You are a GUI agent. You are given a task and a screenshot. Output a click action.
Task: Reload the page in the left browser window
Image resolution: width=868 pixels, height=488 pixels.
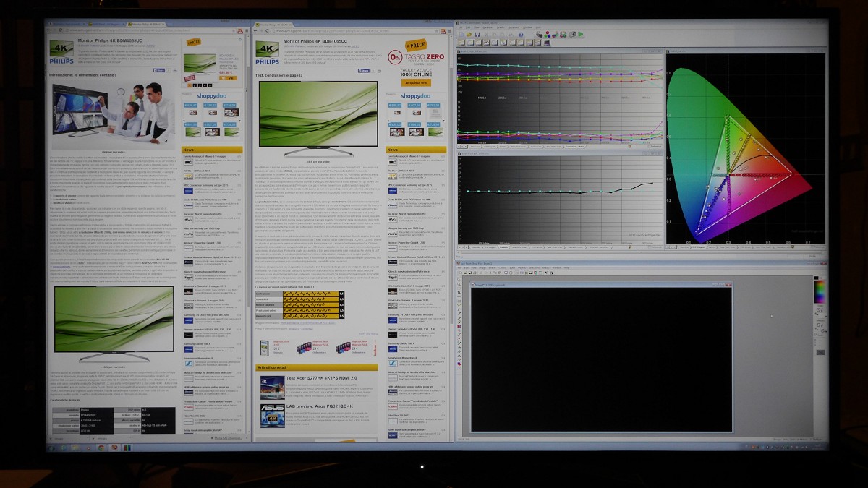61,30
